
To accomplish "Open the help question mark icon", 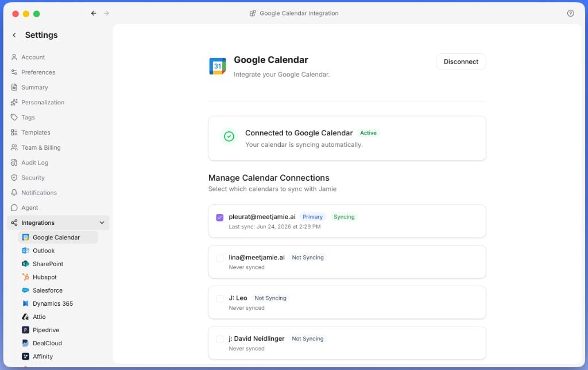I will tap(570, 13).
